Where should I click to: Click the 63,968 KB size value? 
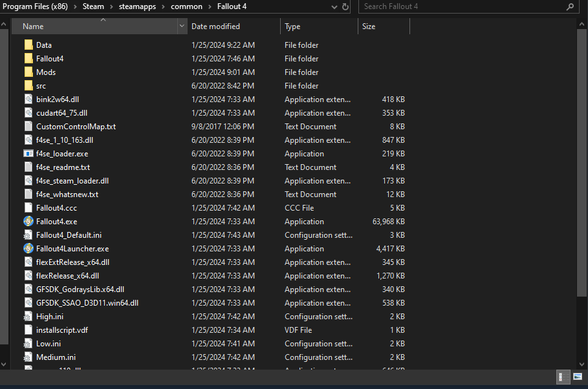[x=389, y=222]
